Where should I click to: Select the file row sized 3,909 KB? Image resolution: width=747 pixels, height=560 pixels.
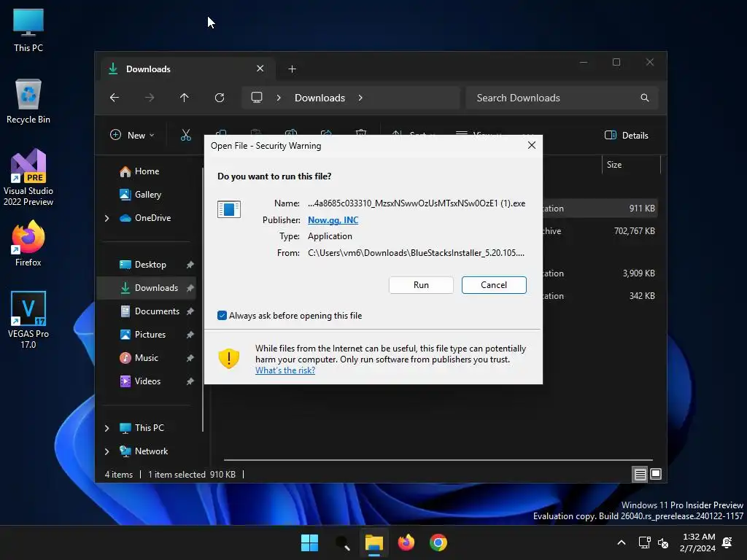600,273
